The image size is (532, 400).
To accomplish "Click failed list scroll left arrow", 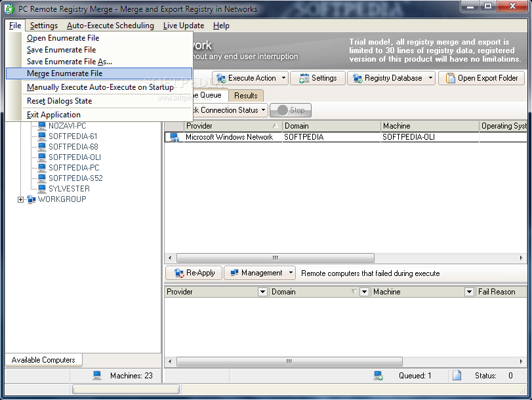I will click(170, 362).
